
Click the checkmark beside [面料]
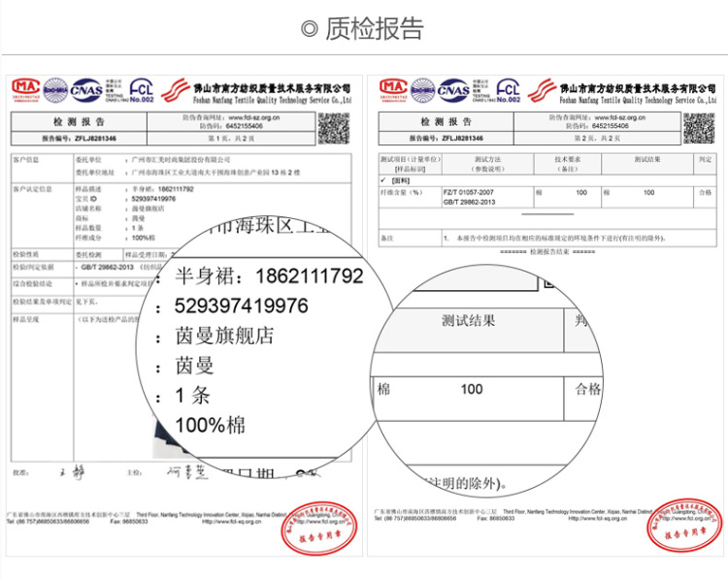(x=383, y=180)
